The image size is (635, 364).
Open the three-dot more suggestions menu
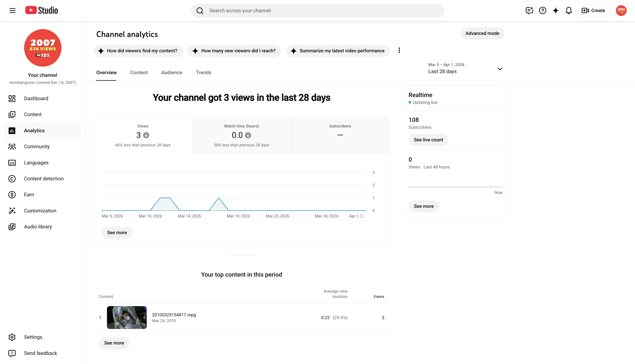coord(399,50)
